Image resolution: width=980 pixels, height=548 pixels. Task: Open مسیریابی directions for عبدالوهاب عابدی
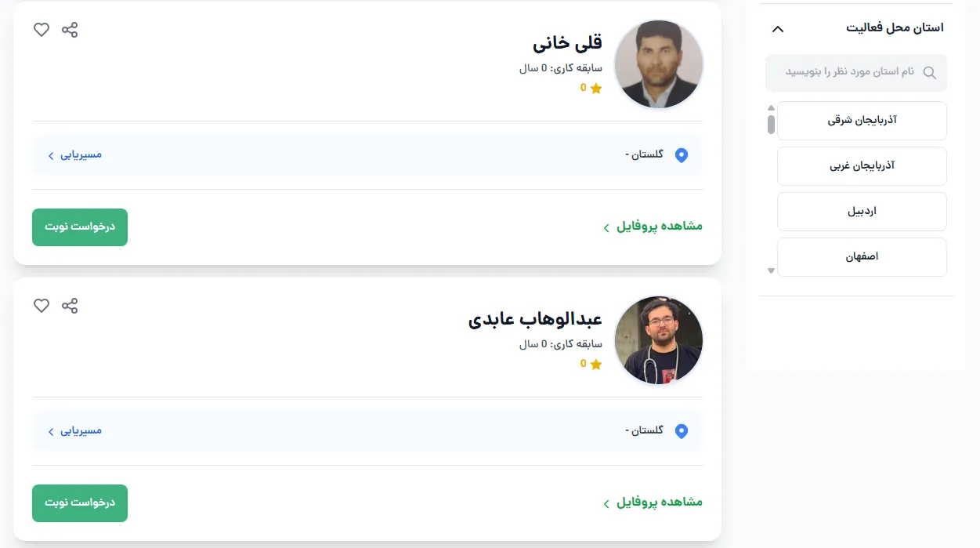[75, 431]
